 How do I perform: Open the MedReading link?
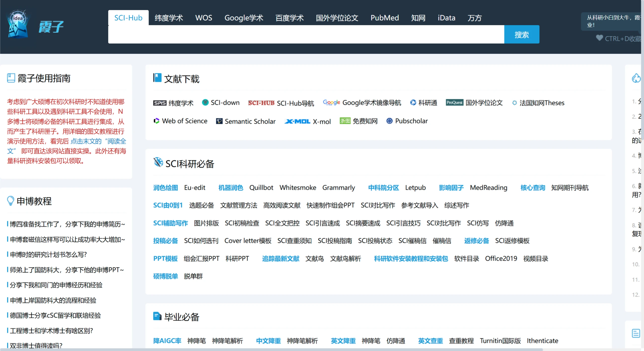(488, 188)
